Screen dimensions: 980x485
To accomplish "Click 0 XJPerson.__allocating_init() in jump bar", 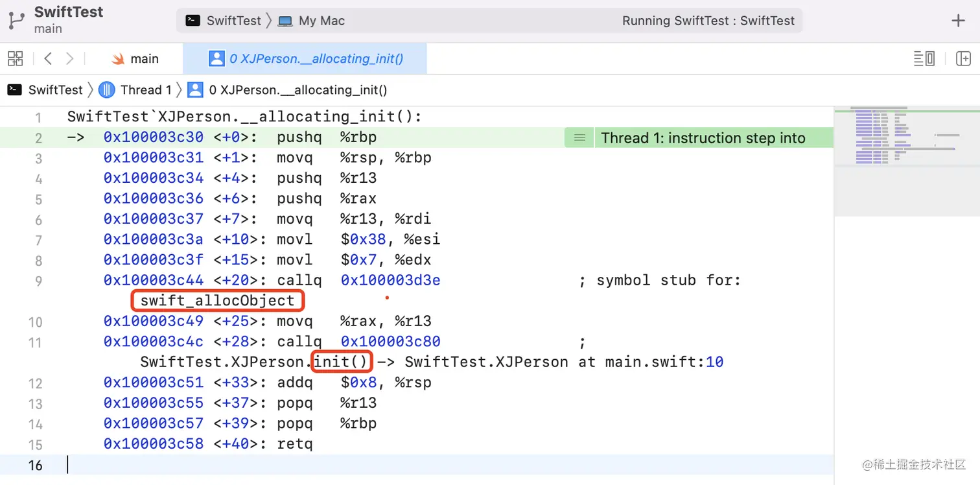I will 298,90.
